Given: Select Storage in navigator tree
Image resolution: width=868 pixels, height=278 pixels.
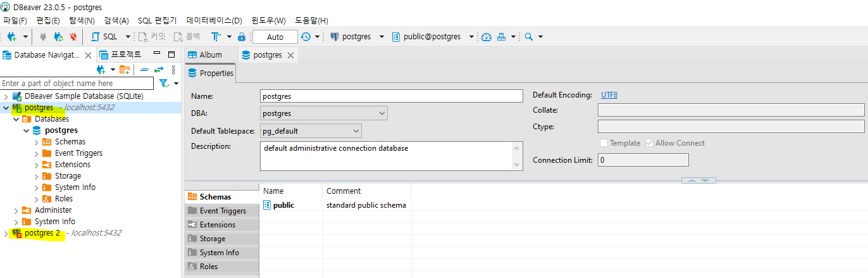Looking at the screenshot, I should click(x=68, y=176).
